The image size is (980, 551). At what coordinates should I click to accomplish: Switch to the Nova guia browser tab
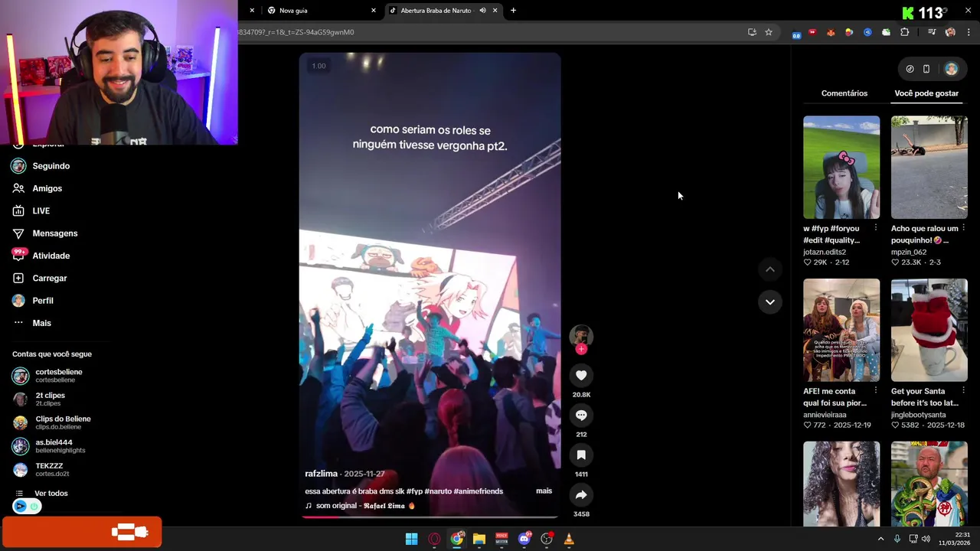tap(322, 11)
